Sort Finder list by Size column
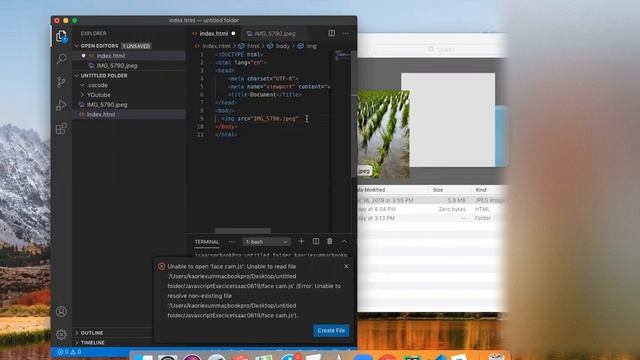This screenshot has width=640, height=360. pyautogui.click(x=438, y=190)
